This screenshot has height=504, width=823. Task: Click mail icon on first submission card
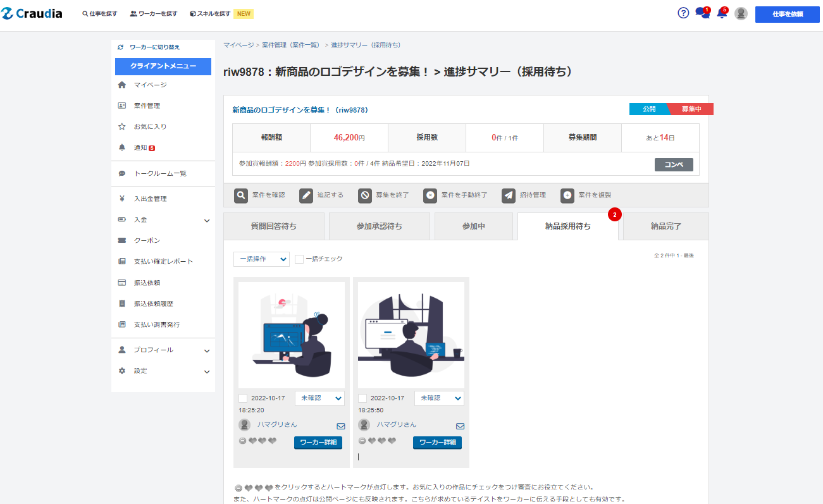click(x=341, y=426)
